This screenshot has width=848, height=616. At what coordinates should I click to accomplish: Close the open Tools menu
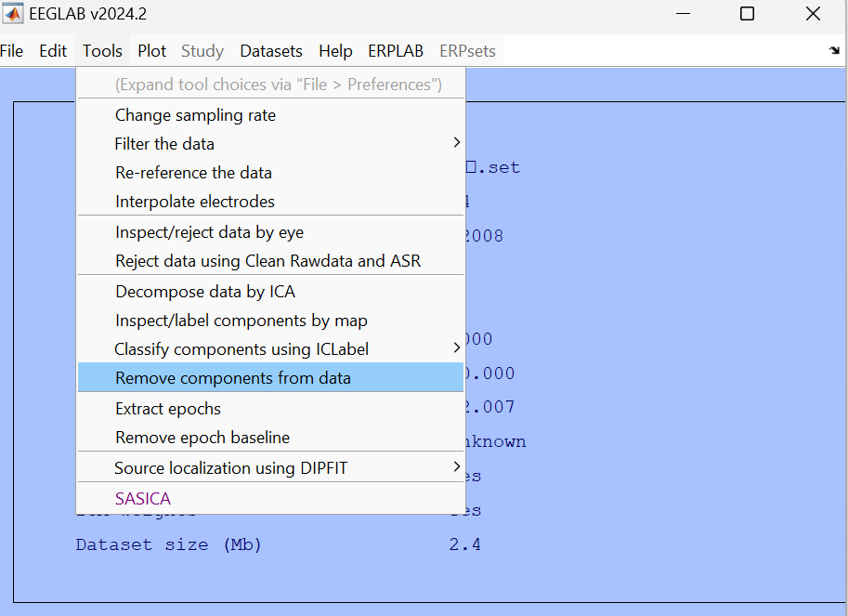(x=102, y=51)
